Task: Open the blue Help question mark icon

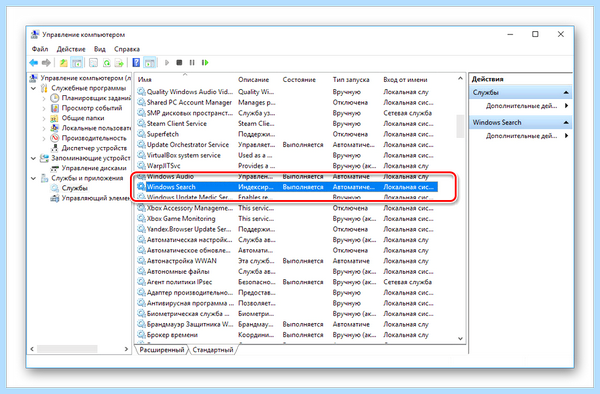Action: tap(136, 63)
